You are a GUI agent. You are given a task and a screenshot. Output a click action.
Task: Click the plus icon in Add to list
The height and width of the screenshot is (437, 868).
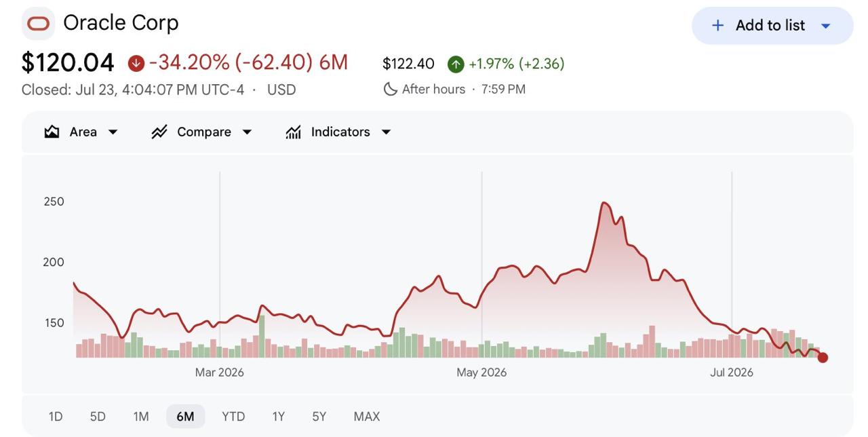pyautogui.click(x=717, y=25)
